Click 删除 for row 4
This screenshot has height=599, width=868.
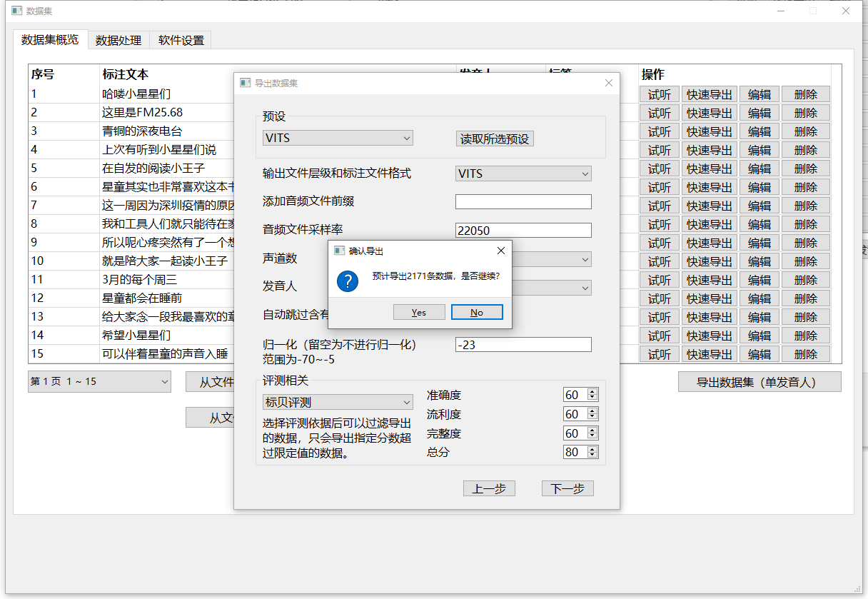point(806,150)
